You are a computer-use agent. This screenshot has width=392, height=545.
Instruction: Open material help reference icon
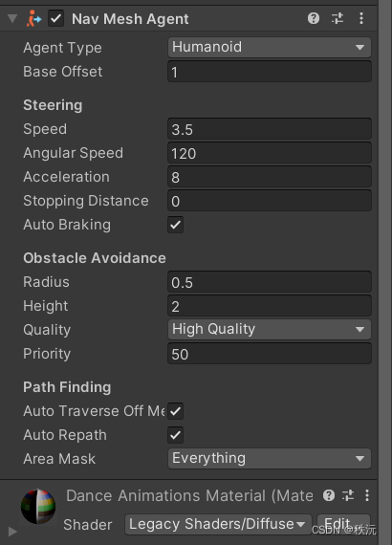tap(329, 495)
